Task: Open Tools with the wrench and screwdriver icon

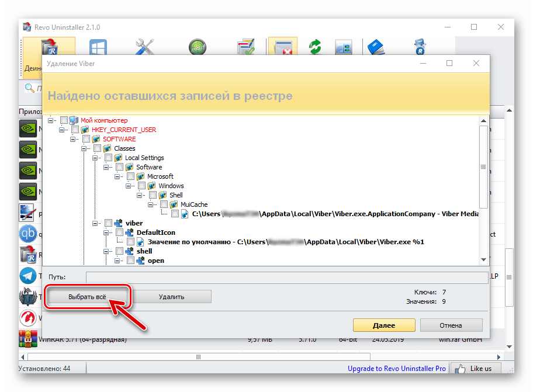Action: coord(145,47)
